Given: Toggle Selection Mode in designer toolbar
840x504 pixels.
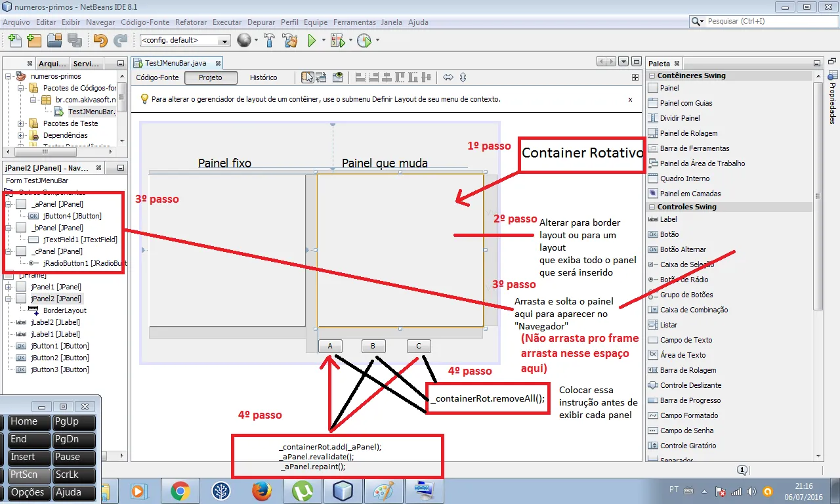Looking at the screenshot, I should coord(307,77).
